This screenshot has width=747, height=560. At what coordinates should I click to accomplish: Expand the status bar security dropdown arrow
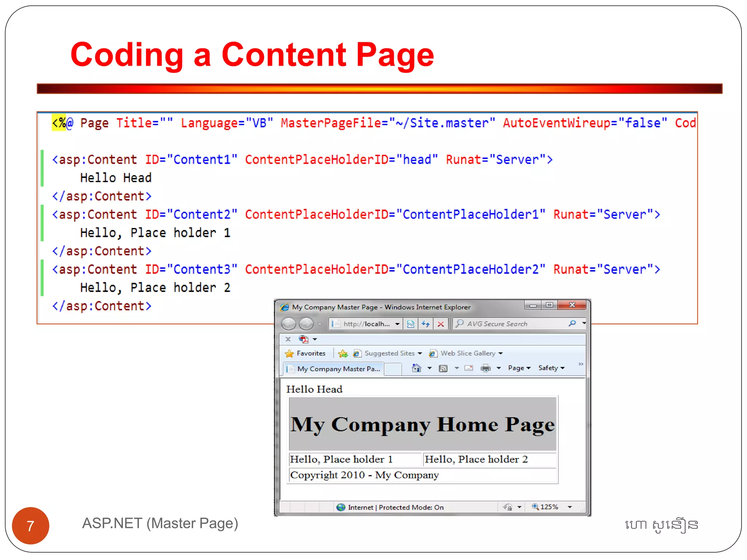519,507
